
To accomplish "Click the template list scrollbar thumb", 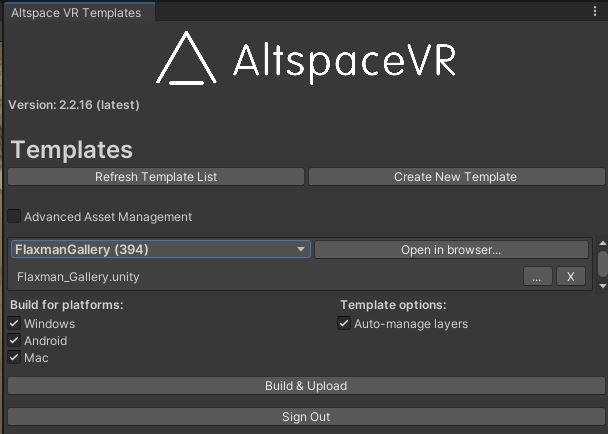I will pos(602,261).
